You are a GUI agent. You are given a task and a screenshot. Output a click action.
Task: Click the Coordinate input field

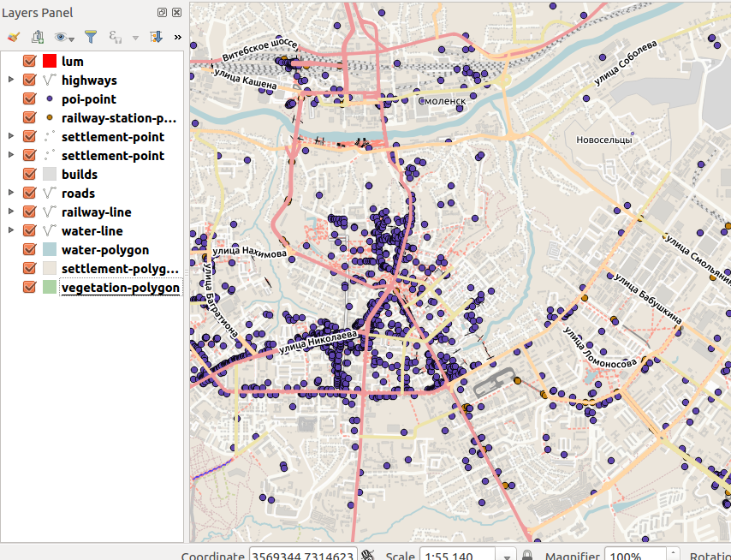[x=302, y=556]
